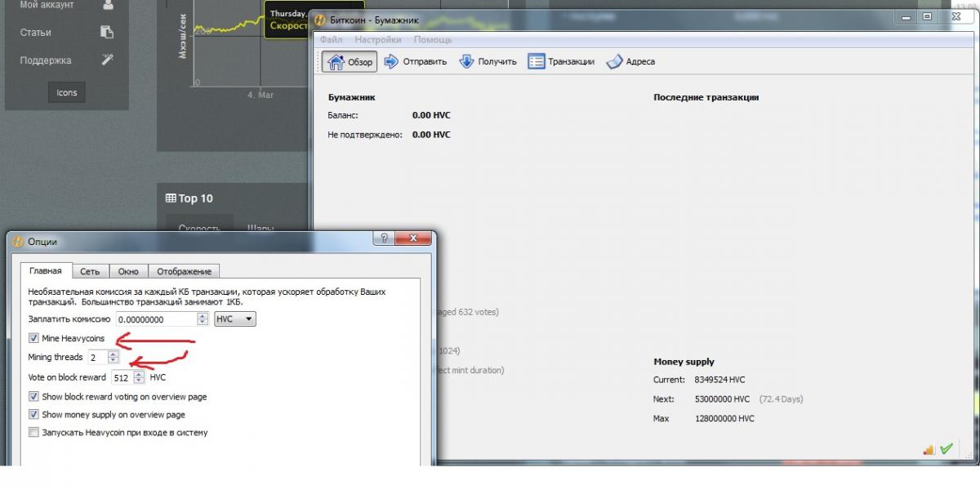The width and height of the screenshot is (980, 490).
Task: Show the Транзакции transactions list
Action: [561, 61]
